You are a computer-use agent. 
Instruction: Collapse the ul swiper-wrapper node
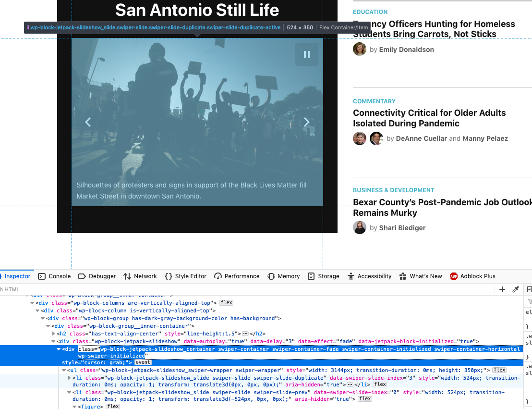(64, 370)
